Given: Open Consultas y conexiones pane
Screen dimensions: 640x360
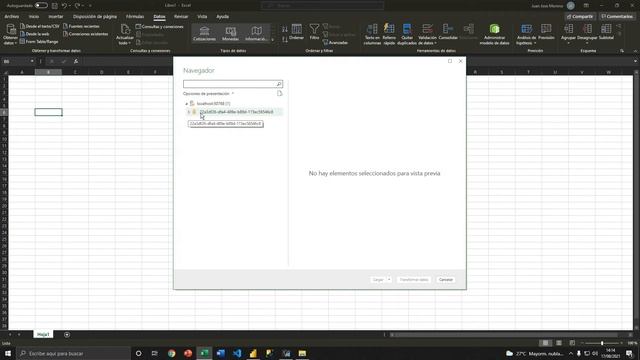Looking at the screenshot, I should (x=160, y=27).
